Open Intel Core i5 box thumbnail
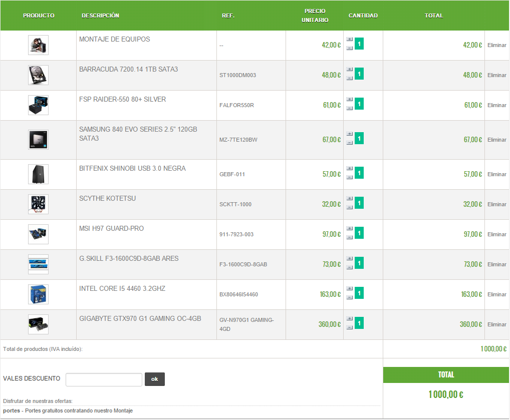The image size is (510, 420). (38, 294)
